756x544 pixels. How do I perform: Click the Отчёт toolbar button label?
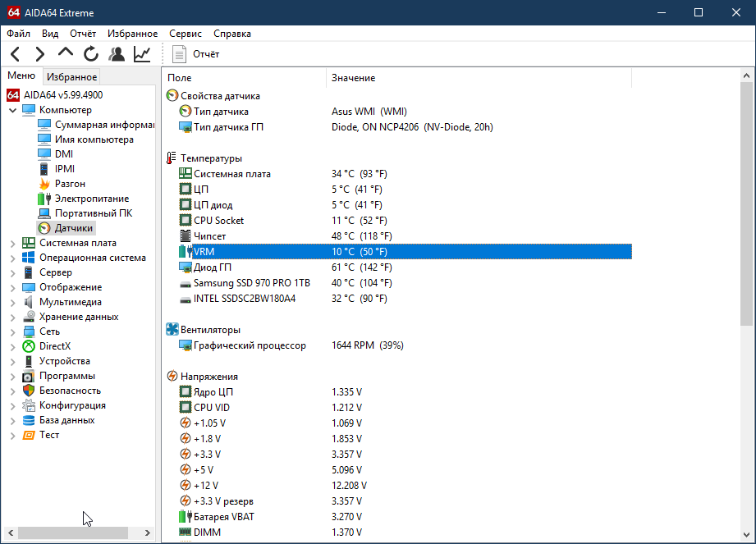[206, 54]
